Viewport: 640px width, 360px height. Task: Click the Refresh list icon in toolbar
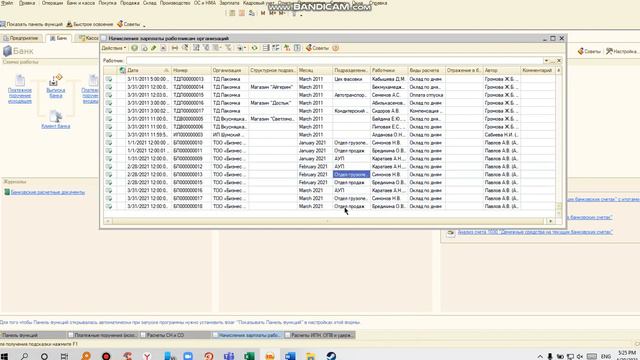(x=254, y=48)
